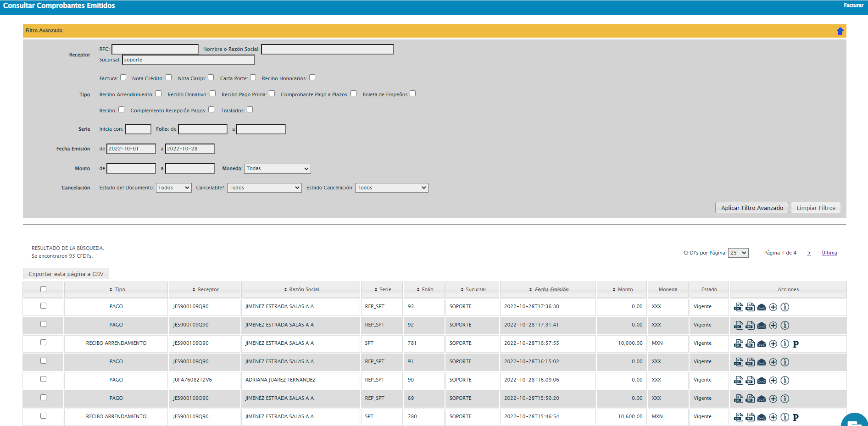Sort table by Razón Social column
The height and width of the screenshot is (426, 868).
(x=301, y=289)
